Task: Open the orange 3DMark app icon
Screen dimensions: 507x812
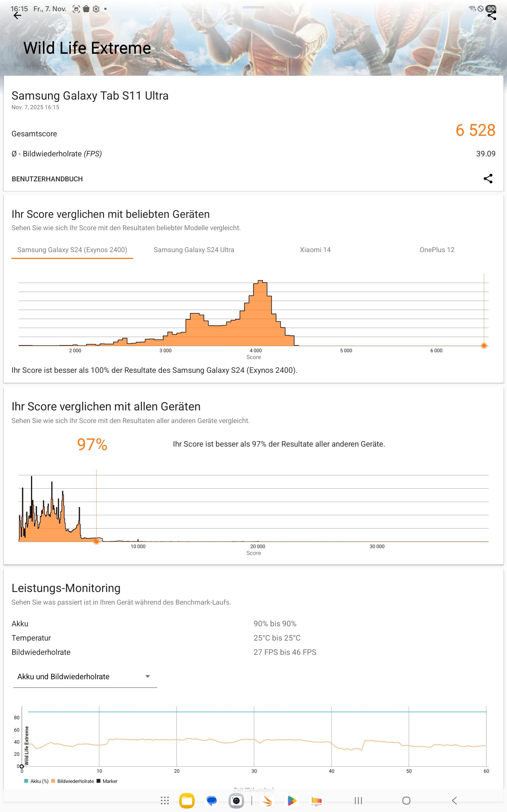Action: (x=267, y=800)
